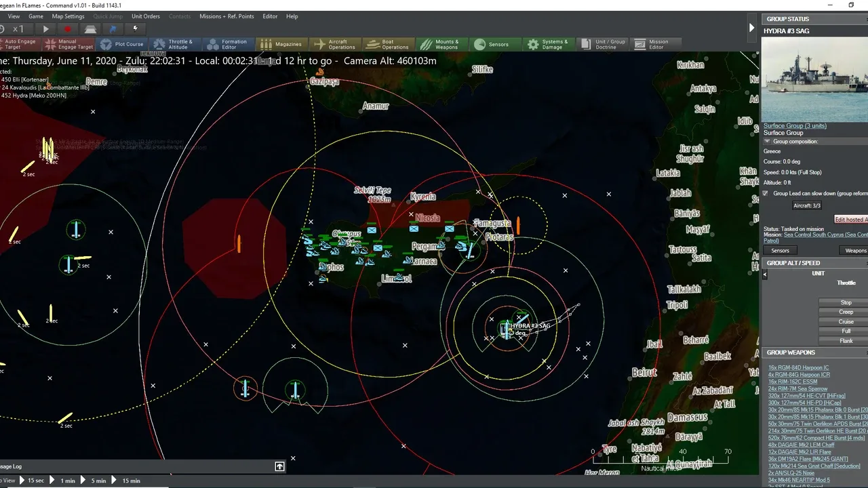Open the Mission Editor toolbar button
Screen dimensions: 868x488
click(651, 44)
